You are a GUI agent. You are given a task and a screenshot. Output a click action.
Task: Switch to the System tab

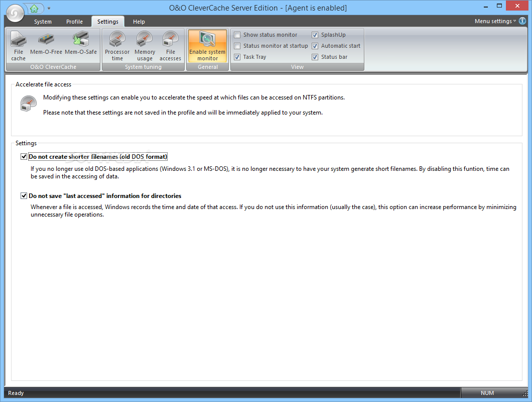43,22
